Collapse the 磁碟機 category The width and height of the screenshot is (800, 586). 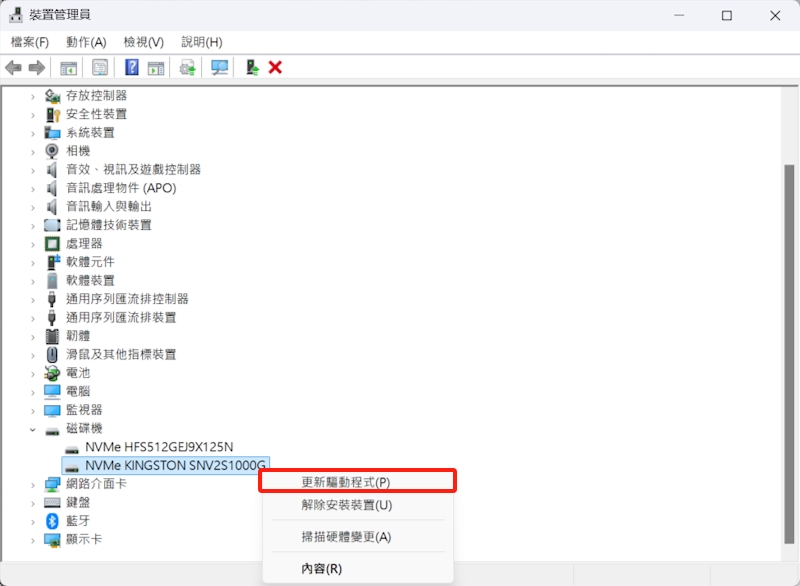33,429
